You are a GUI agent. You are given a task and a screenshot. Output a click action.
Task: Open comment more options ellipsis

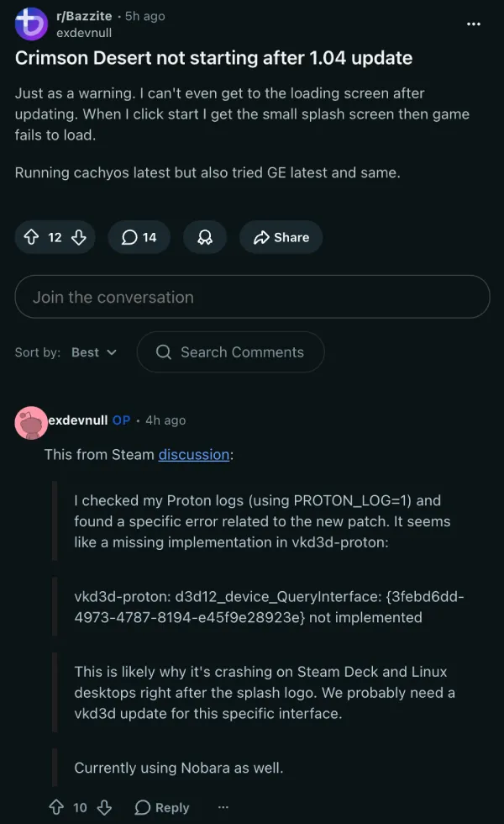[223, 807]
